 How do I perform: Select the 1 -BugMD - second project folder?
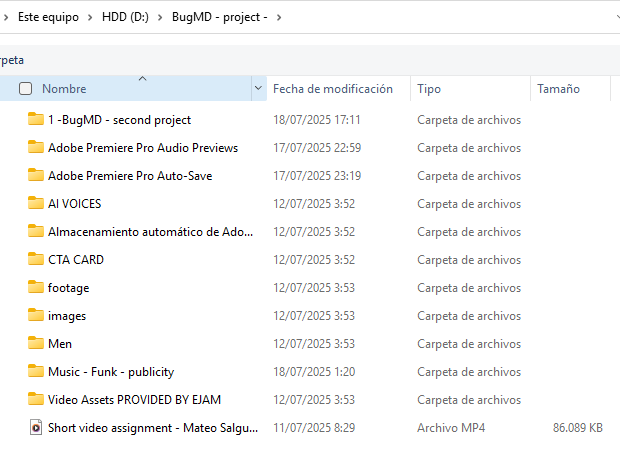pos(119,119)
